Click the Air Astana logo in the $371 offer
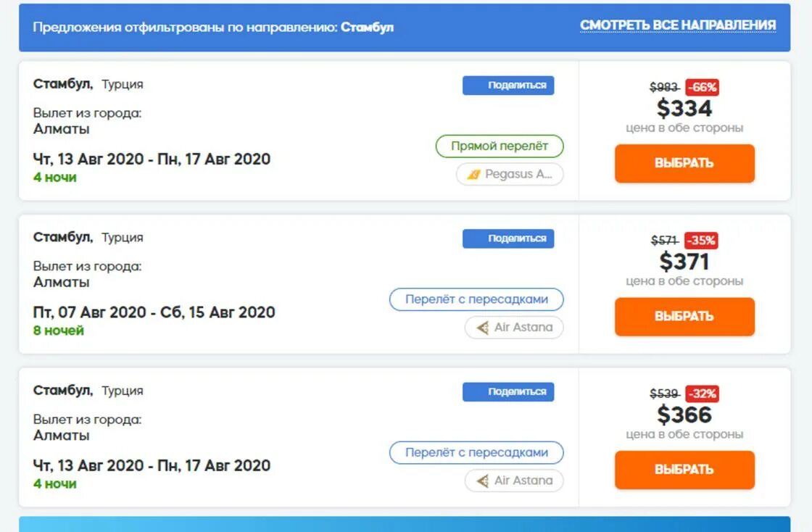Viewport: 812px width, 532px height. coord(483,328)
